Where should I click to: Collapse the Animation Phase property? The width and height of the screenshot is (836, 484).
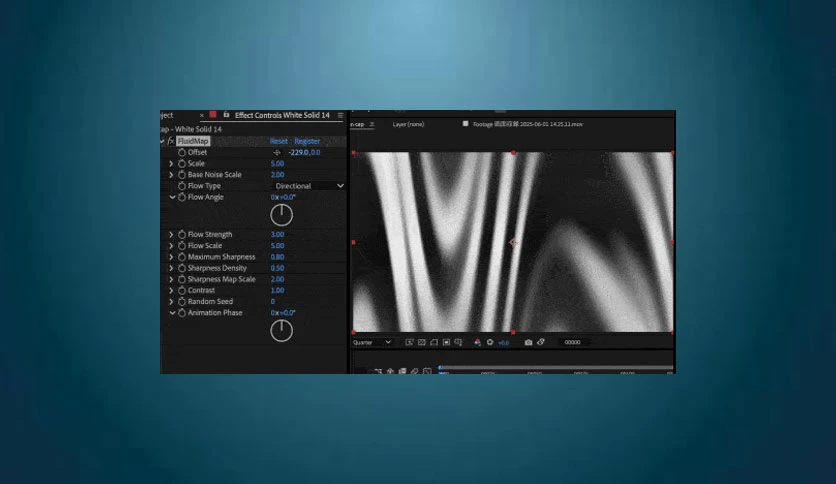pyautogui.click(x=172, y=313)
